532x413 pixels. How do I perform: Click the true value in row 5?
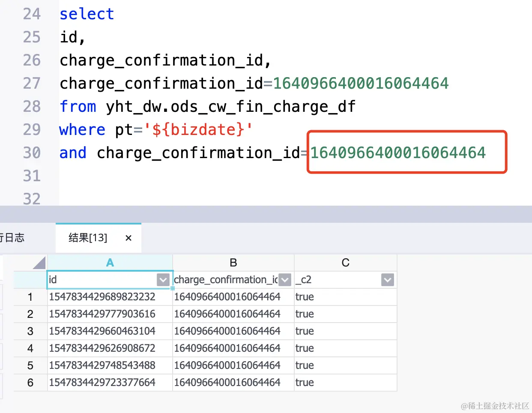346,365
